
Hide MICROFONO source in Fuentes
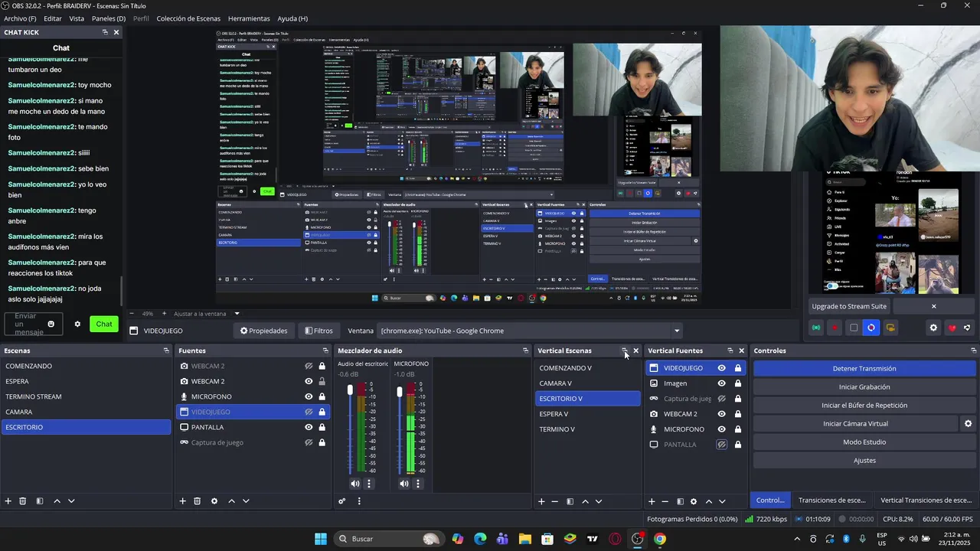click(x=309, y=396)
